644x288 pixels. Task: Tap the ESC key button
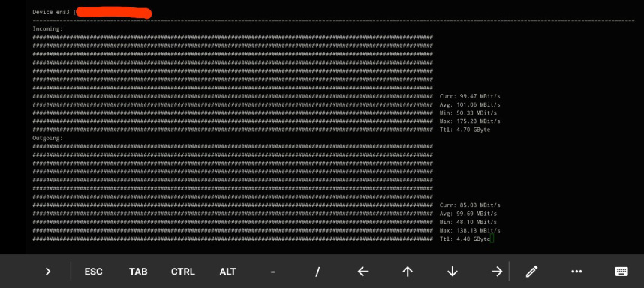point(93,271)
